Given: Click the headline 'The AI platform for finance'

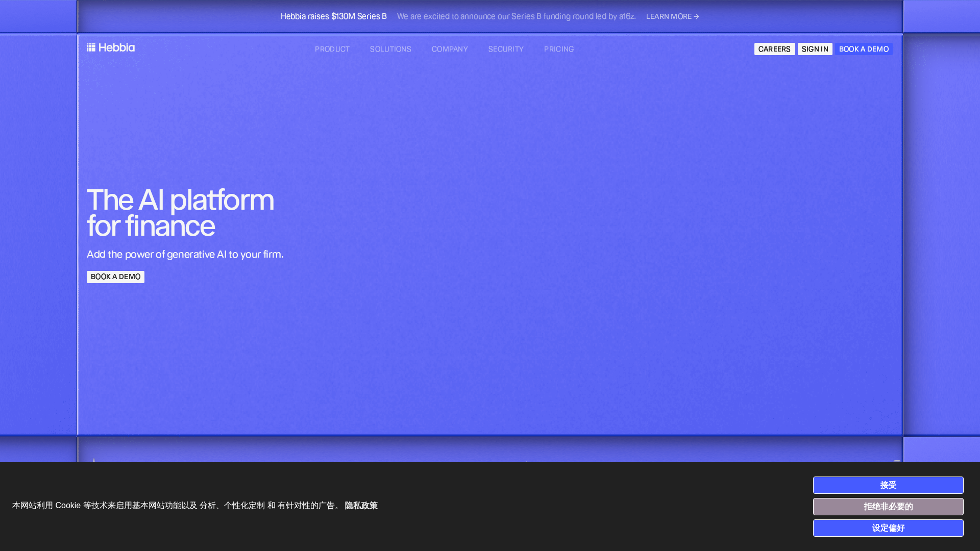Looking at the screenshot, I should 180,213.
